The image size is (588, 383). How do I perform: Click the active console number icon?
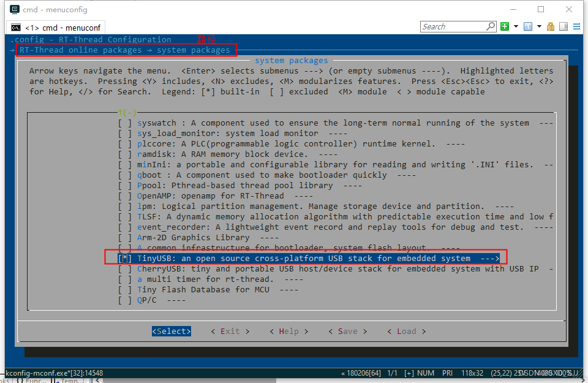pyautogui.click(x=528, y=26)
